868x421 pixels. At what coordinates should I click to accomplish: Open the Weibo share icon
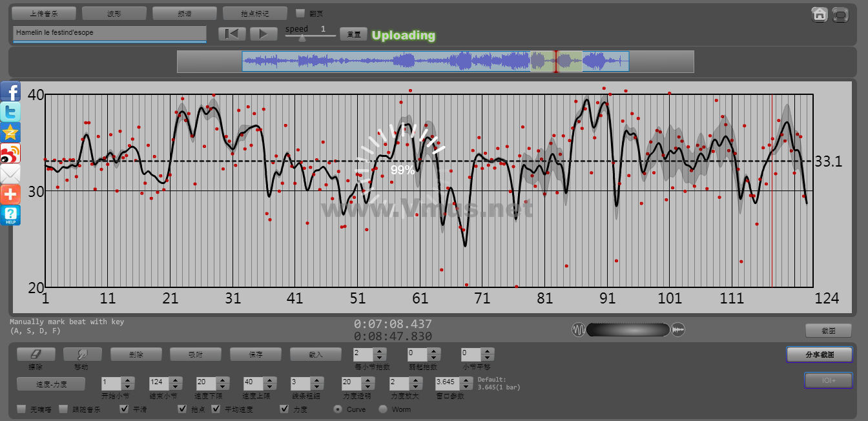[x=10, y=153]
